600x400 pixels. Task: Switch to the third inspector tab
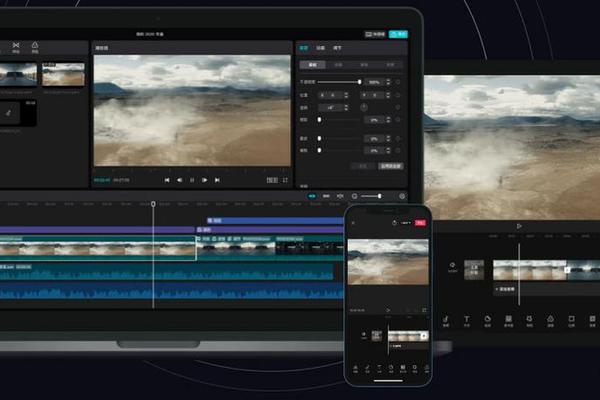click(x=337, y=48)
